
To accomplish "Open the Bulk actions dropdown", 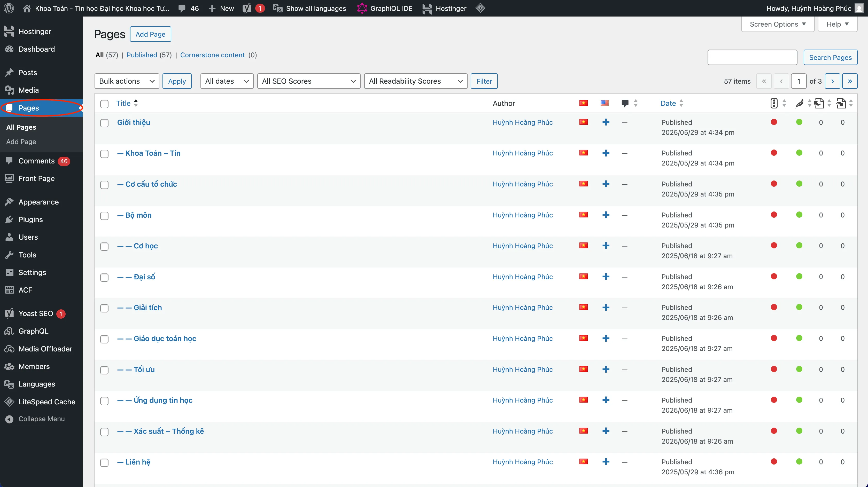I will pos(127,81).
